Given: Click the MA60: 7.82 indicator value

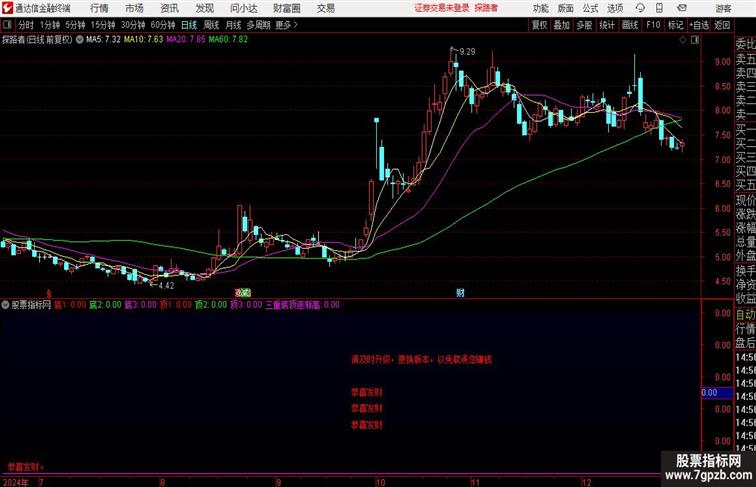Looking at the screenshot, I should (228, 40).
